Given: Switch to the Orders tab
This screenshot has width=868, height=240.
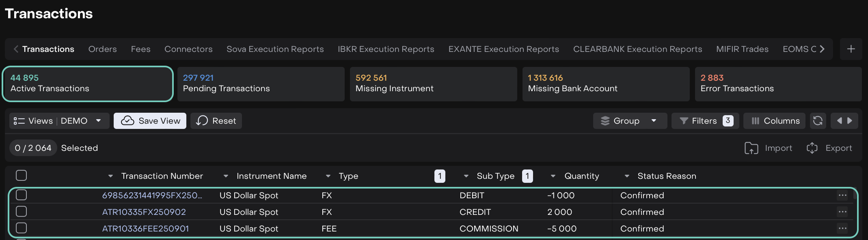Looking at the screenshot, I should point(102,49).
